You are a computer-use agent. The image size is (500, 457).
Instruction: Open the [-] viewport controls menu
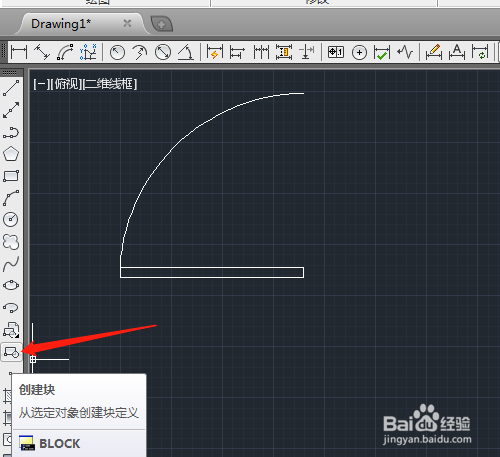point(41,84)
